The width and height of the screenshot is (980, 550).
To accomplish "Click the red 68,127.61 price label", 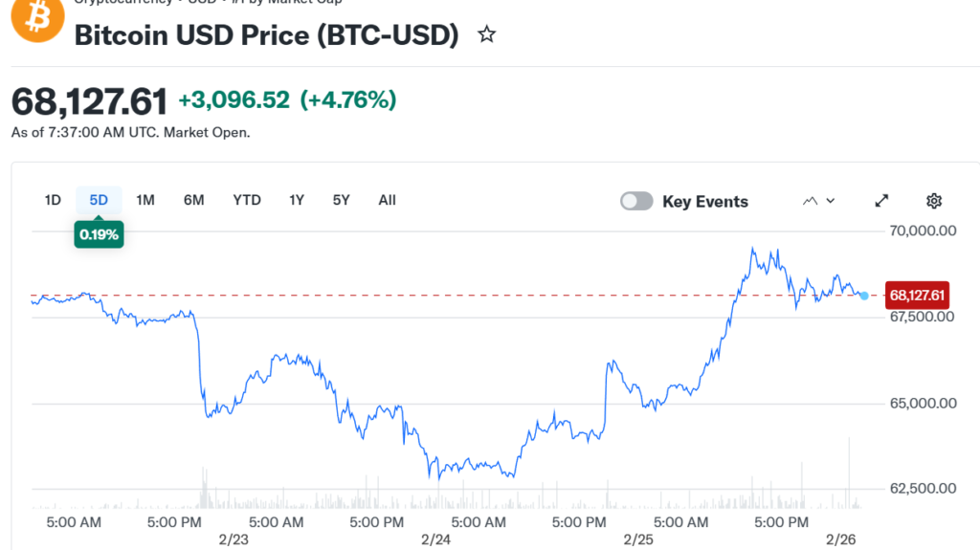I will 918,295.
